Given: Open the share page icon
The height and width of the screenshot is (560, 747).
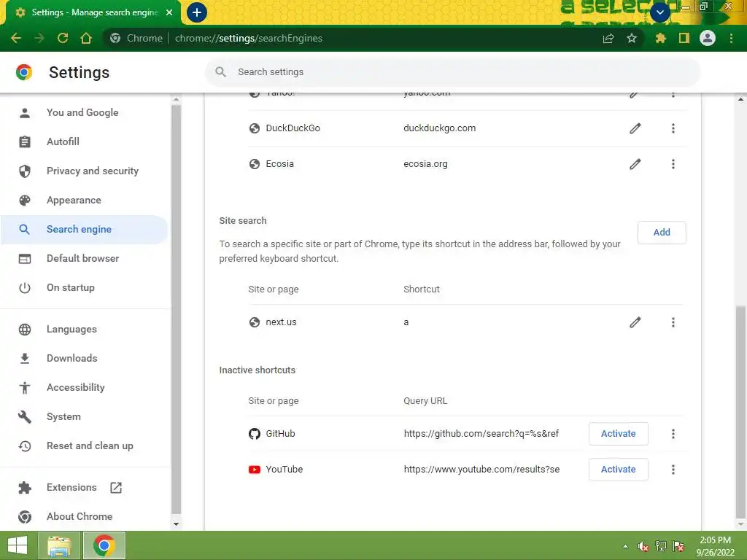Looking at the screenshot, I should 608,38.
